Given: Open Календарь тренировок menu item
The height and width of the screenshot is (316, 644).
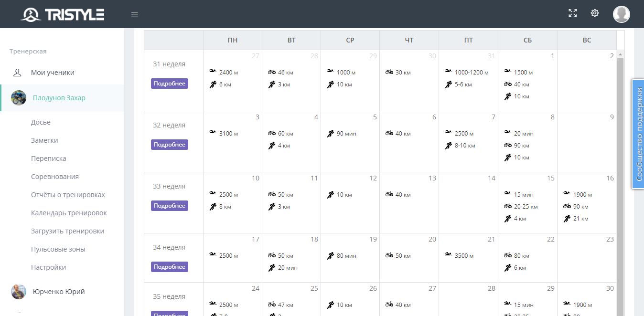Looking at the screenshot, I should click(x=69, y=213).
